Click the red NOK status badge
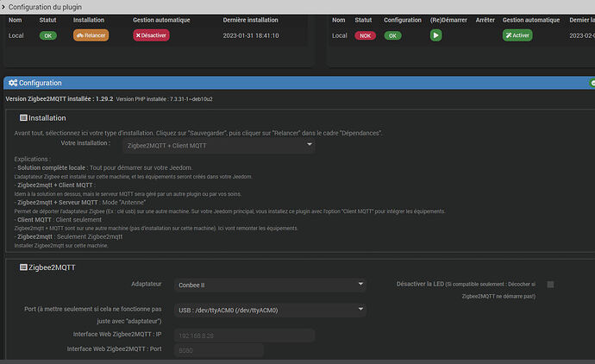The height and width of the screenshot is (364, 595). (366, 35)
